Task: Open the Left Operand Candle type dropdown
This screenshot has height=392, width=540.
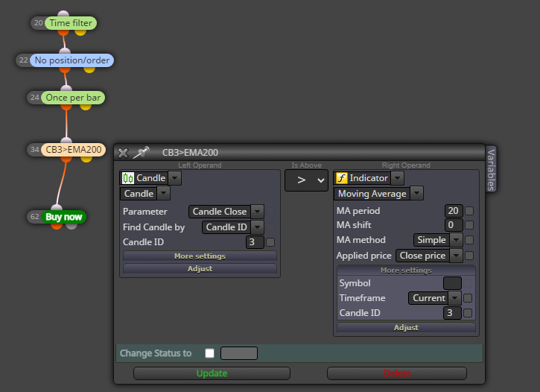Action: [174, 178]
